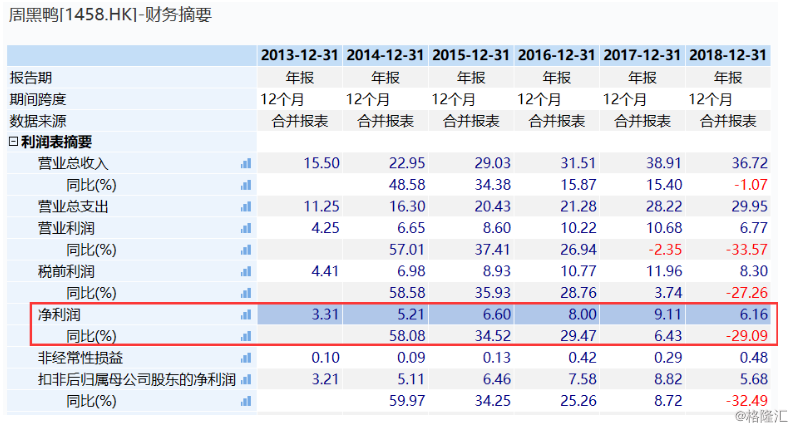
Task: Click the 期间跨度 row label
Action: (x=38, y=99)
